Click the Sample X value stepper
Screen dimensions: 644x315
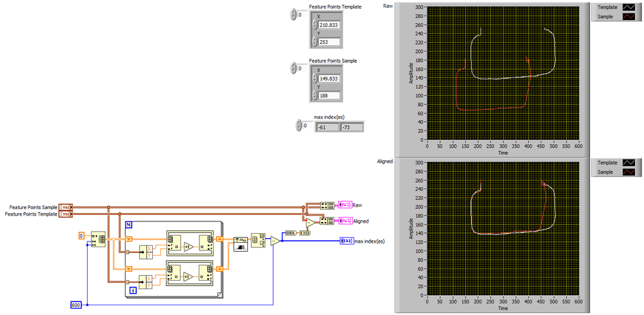(315, 79)
